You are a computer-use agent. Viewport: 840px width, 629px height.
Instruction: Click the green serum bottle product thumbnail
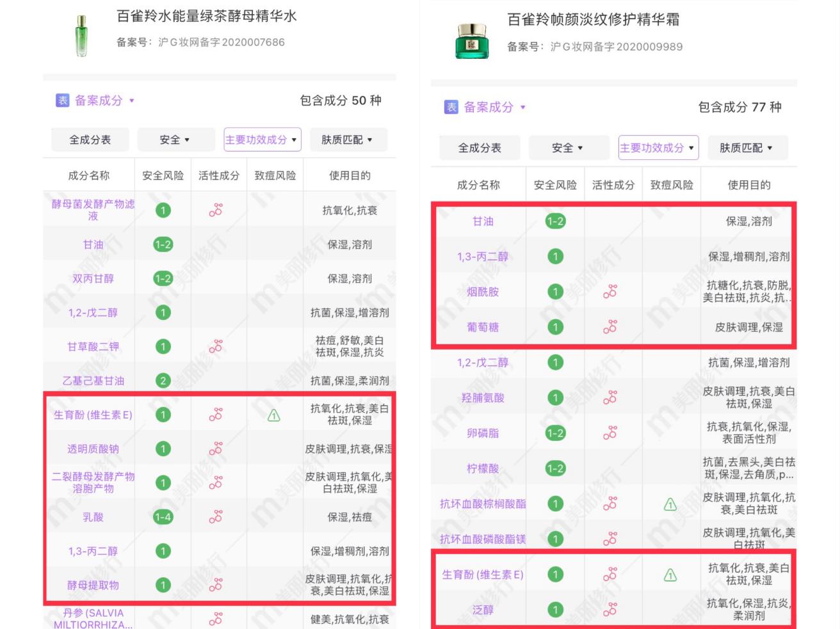coord(81,35)
